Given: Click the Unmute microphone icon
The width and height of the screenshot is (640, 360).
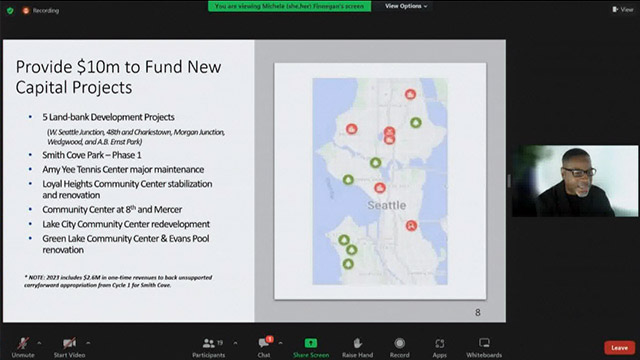Looking at the screenshot, I should (x=23, y=343).
